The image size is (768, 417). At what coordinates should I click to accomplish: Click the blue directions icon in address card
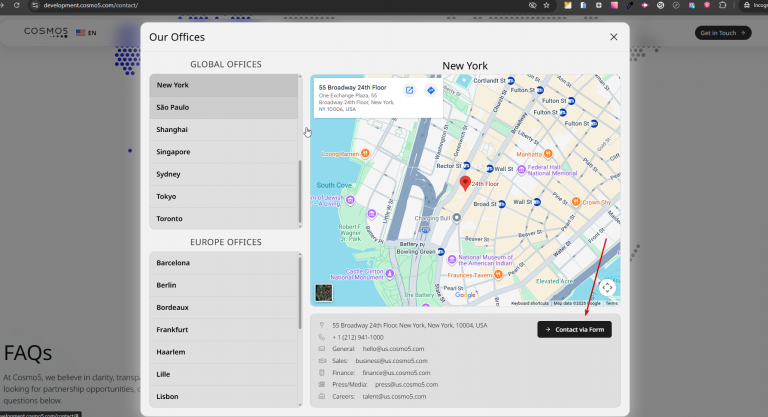pyautogui.click(x=431, y=90)
